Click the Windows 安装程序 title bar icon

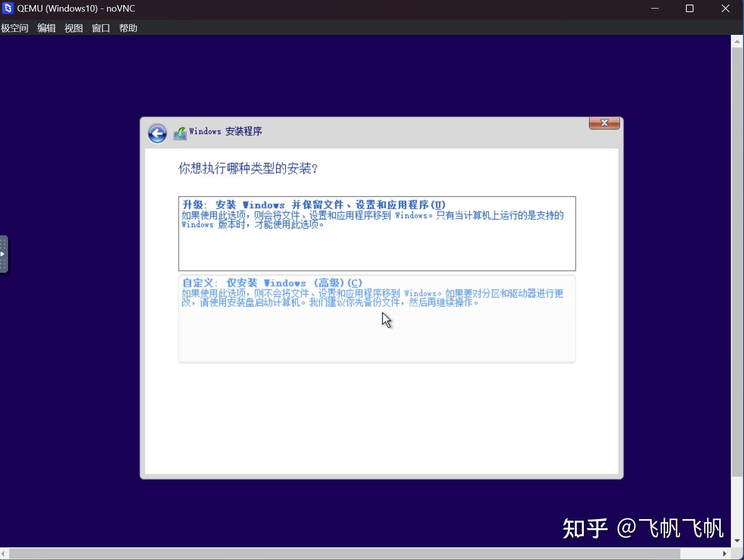[x=180, y=132]
